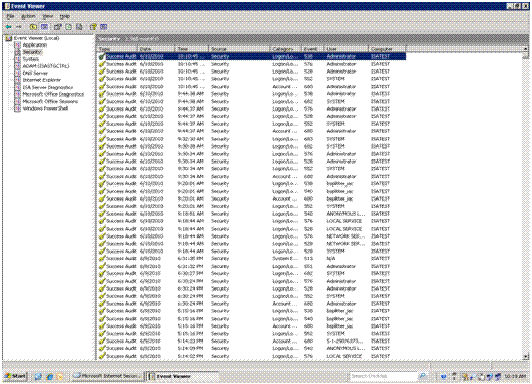Sort by the Event column header

(x=312, y=49)
